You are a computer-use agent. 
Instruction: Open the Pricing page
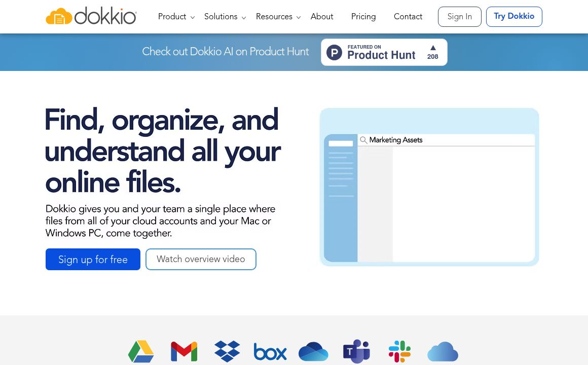click(363, 17)
